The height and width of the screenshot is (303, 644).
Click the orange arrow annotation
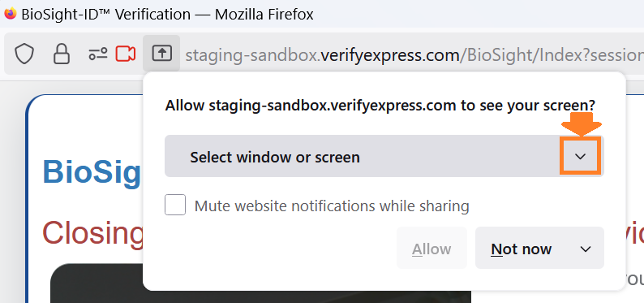pyautogui.click(x=582, y=124)
